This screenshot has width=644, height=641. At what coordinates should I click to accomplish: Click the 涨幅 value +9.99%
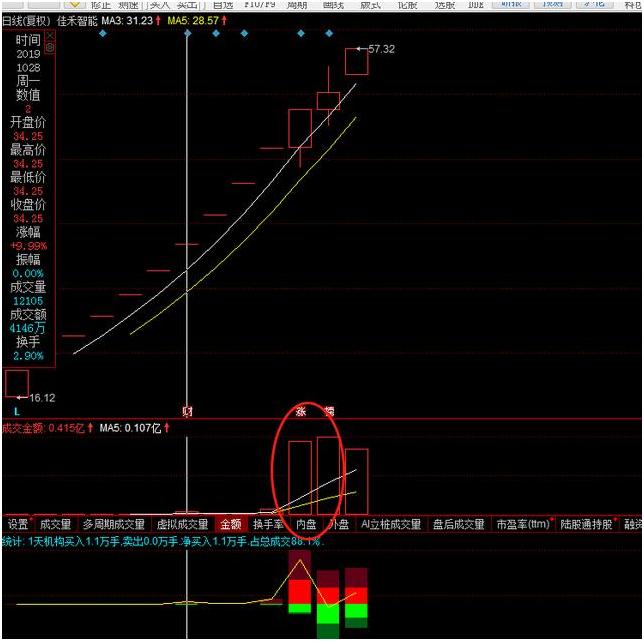pos(28,246)
